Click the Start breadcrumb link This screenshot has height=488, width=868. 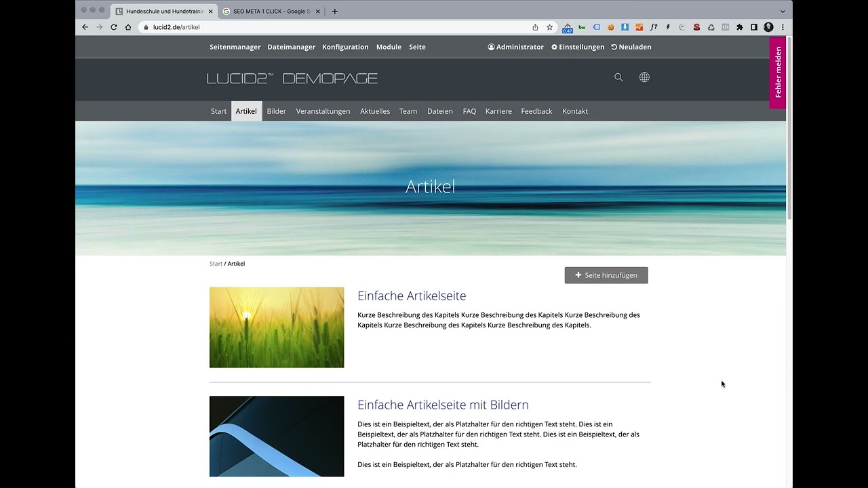coord(216,264)
